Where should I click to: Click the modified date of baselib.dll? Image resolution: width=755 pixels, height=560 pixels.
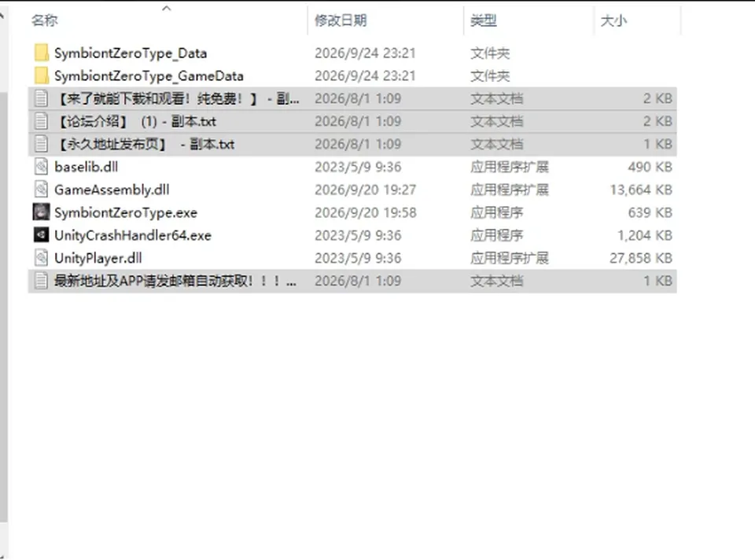pos(359,167)
